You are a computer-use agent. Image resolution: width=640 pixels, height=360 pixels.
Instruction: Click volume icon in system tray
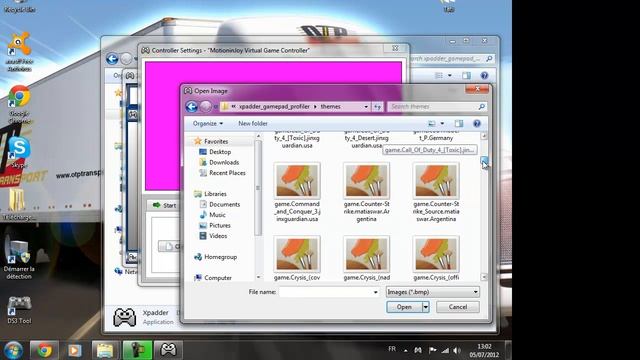457,350
